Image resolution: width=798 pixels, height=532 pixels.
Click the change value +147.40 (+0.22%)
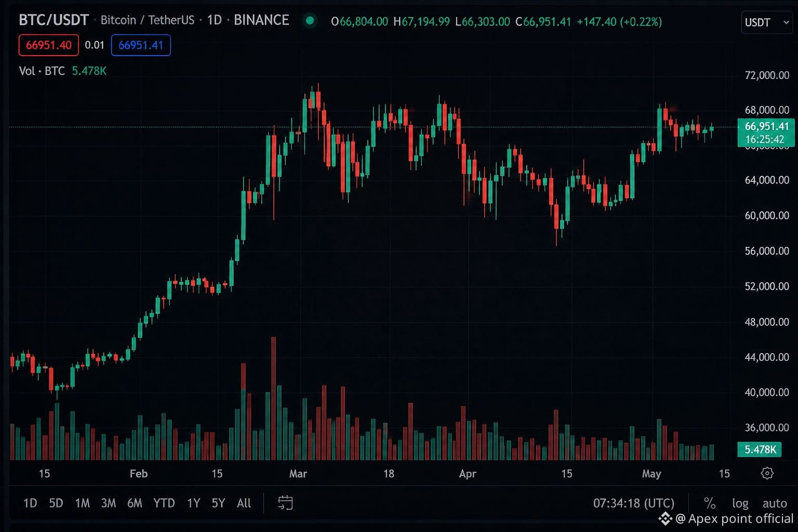619,22
